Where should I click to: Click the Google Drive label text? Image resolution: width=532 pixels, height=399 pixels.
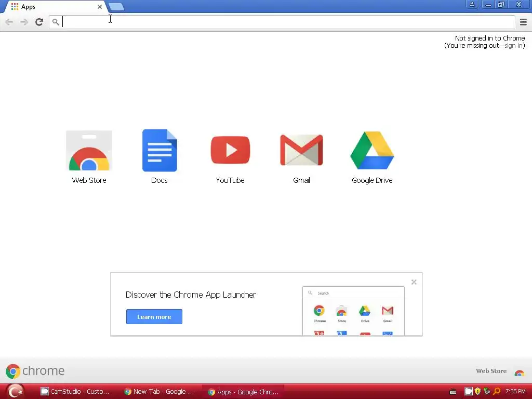(x=372, y=180)
